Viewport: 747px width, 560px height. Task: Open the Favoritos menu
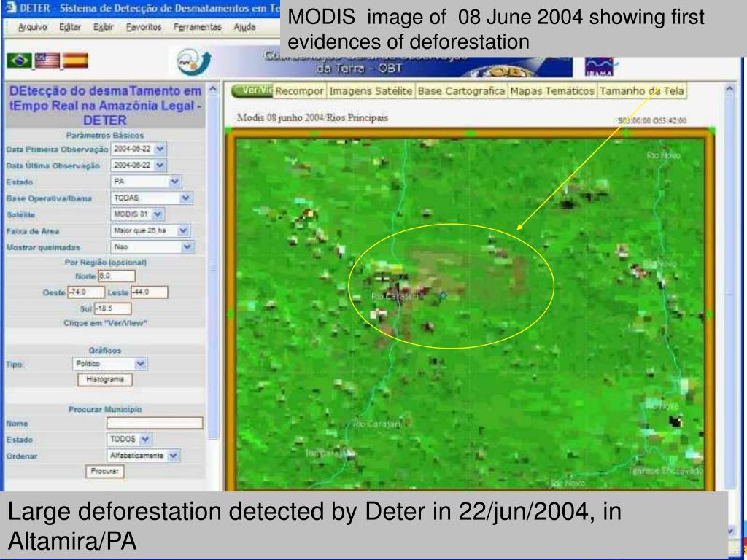point(144,27)
